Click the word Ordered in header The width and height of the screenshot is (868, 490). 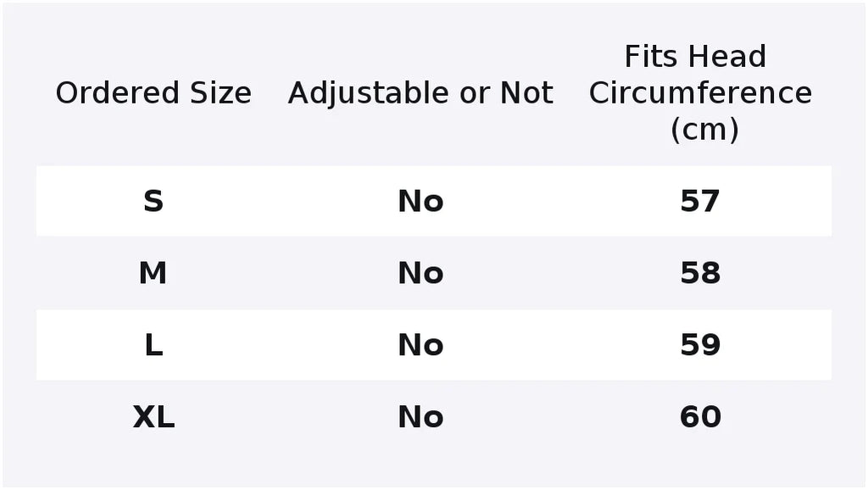(x=117, y=92)
